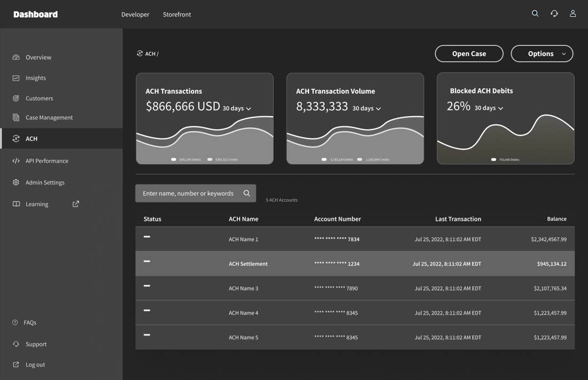Open 30 days dropdown on ACH Transactions
588x380 pixels.
pyautogui.click(x=237, y=109)
